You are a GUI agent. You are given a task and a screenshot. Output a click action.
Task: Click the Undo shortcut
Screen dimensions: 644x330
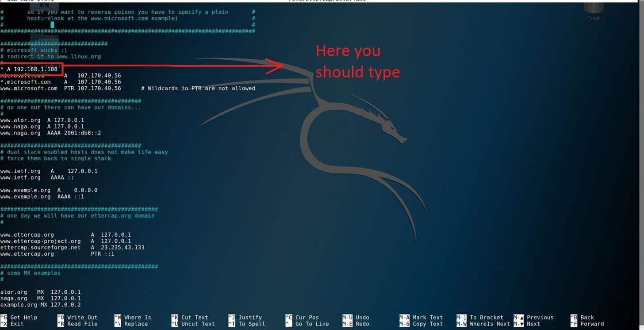[x=356, y=318]
